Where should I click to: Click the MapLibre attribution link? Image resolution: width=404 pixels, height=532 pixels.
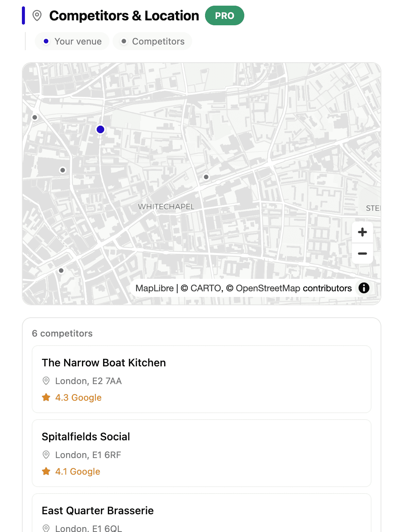[x=154, y=288]
